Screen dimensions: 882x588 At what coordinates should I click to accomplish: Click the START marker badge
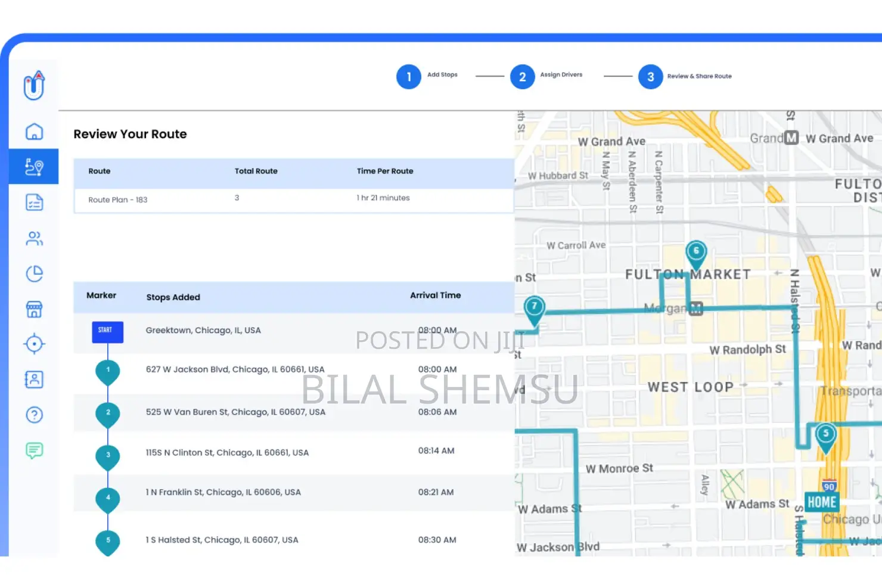pyautogui.click(x=108, y=332)
